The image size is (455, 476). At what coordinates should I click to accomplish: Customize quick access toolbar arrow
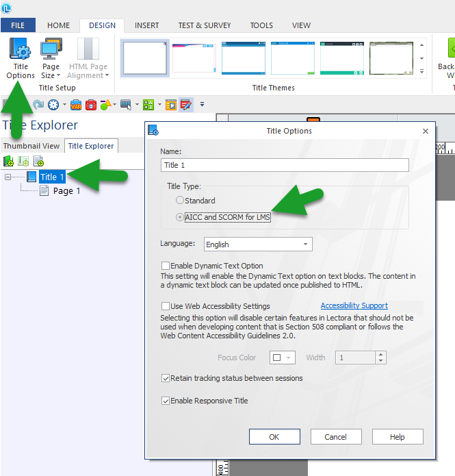tap(202, 105)
